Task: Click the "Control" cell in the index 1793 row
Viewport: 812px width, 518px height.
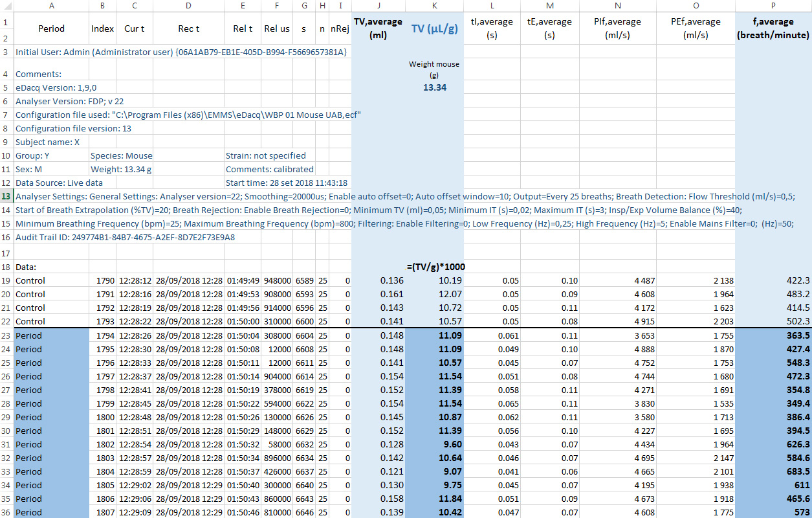Action: (x=51, y=321)
